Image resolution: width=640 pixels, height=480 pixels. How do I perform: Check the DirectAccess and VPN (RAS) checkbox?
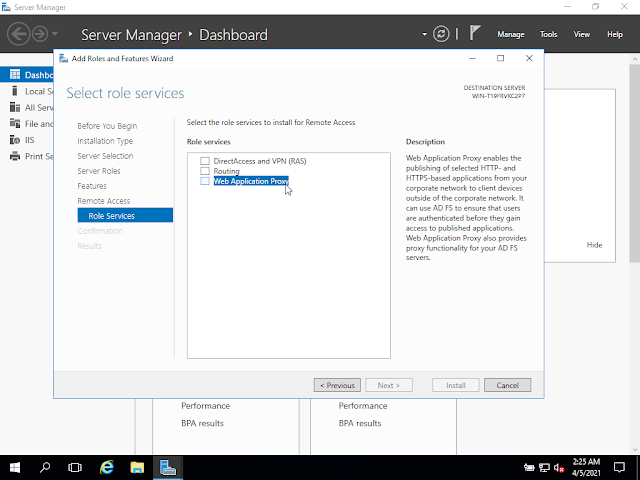pyautogui.click(x=205, y=161)
